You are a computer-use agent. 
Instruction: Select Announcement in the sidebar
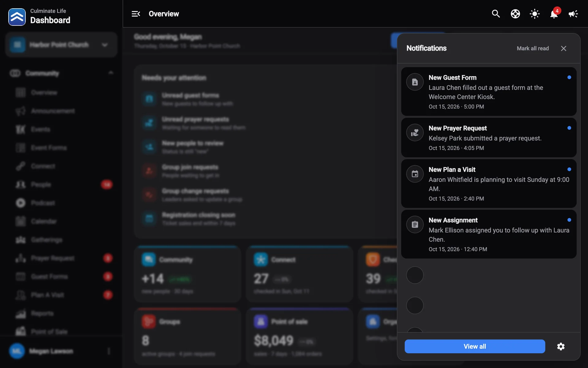point(61,111)
